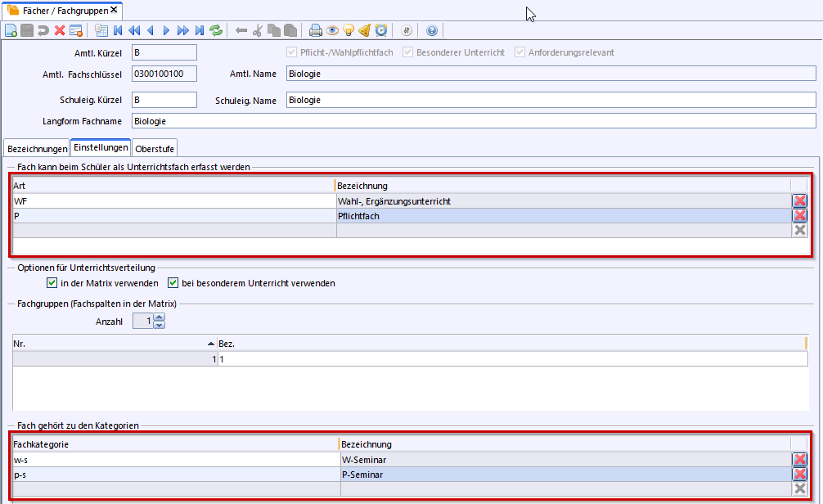Click the grey X on the empty Art row

pos(799,230)
